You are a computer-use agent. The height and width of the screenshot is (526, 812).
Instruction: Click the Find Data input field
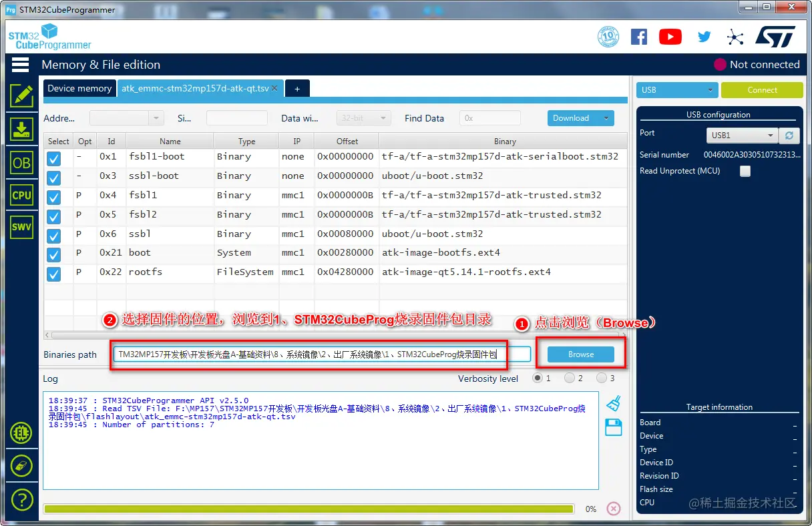(x=490, y=118)
